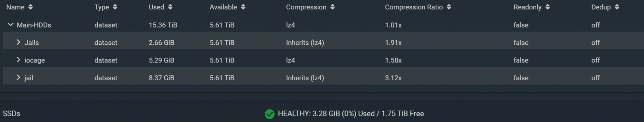Image resolution: width=644 pixels, height=122 pixels.
Task: Click the Readonly column header text
Action: 527,7
